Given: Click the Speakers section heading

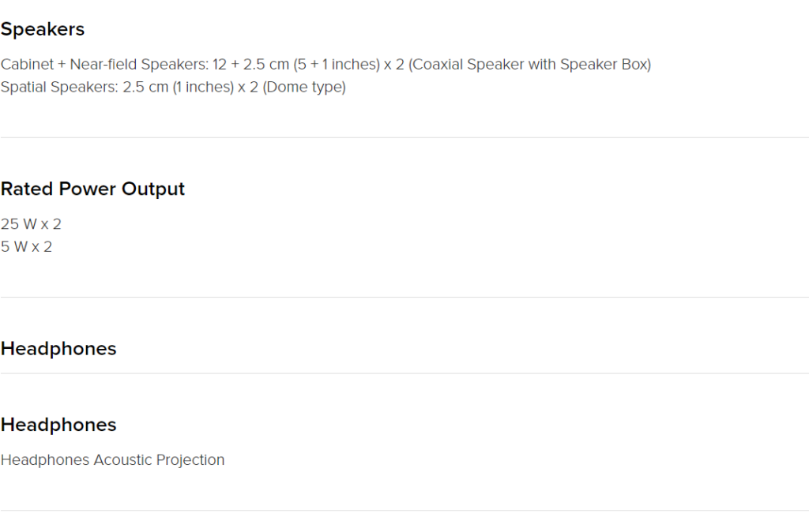Looking at the screenshot, I should pyautogui.click(x=43, y=29).
